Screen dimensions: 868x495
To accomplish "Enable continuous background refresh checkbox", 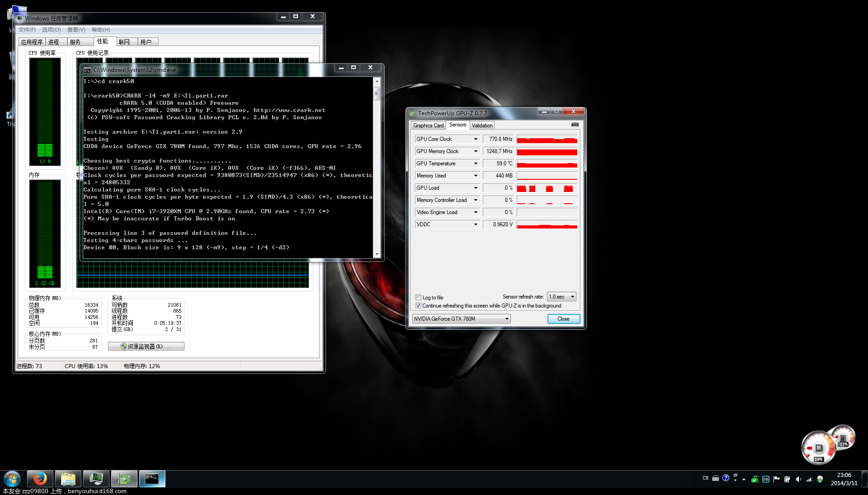I will point(418,305).
